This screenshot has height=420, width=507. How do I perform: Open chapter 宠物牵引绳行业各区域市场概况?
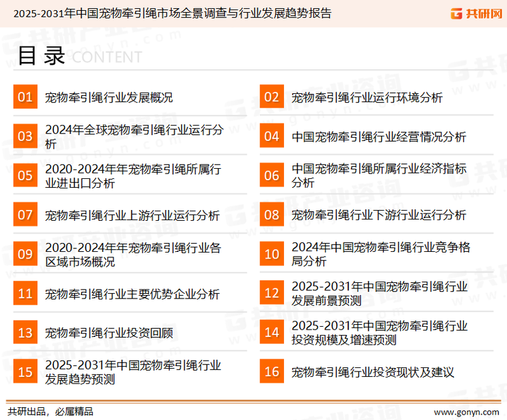[x=133, y=255]
